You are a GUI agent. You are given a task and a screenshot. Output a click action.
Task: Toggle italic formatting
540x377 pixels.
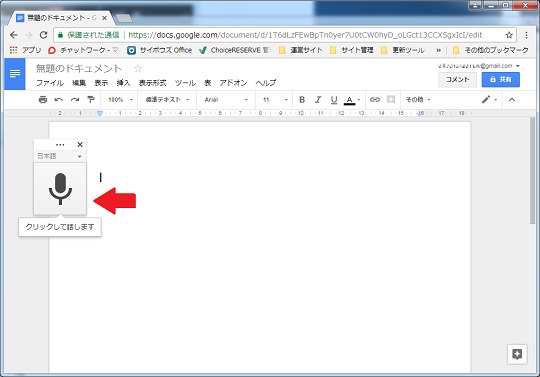(318, 100)
